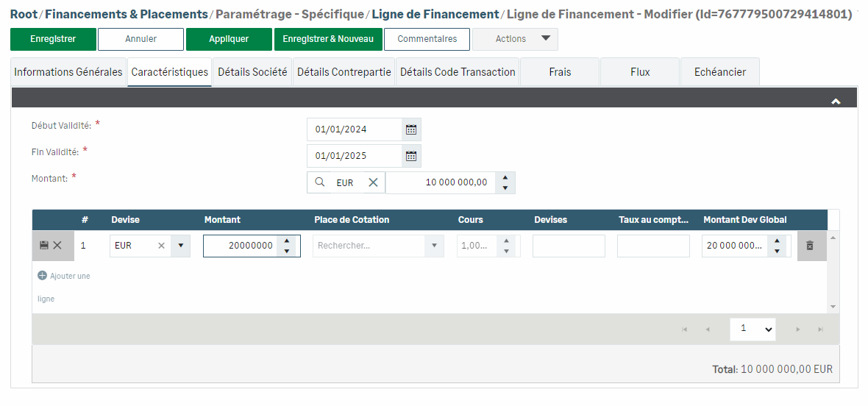
Task: Increase row Montant value with up stepper
Action: click(x=287, y=241)
